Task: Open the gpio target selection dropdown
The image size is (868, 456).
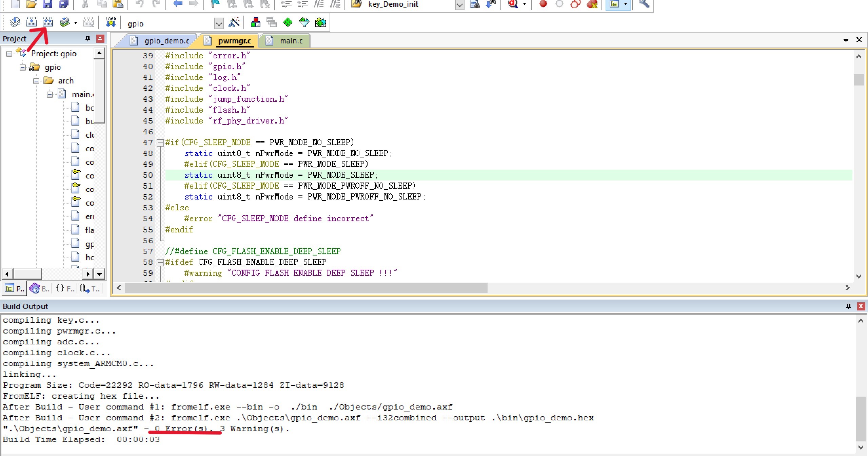Action: pyautogui.click(x=219, y=23)
